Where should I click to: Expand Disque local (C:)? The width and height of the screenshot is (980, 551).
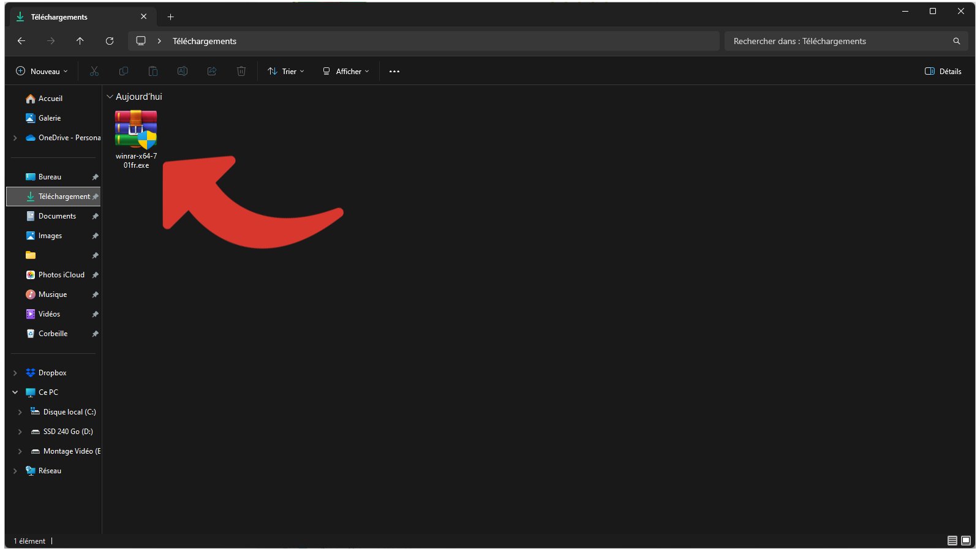tap(20, 412)
